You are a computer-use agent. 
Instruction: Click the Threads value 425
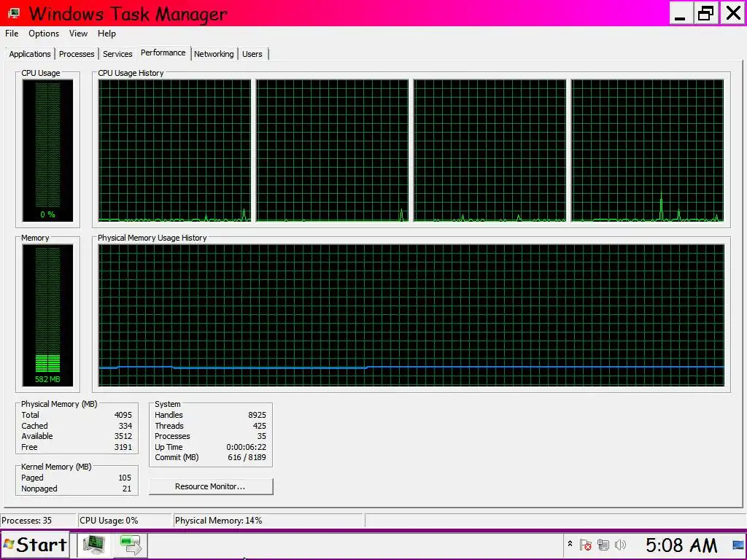click(260, 426)
